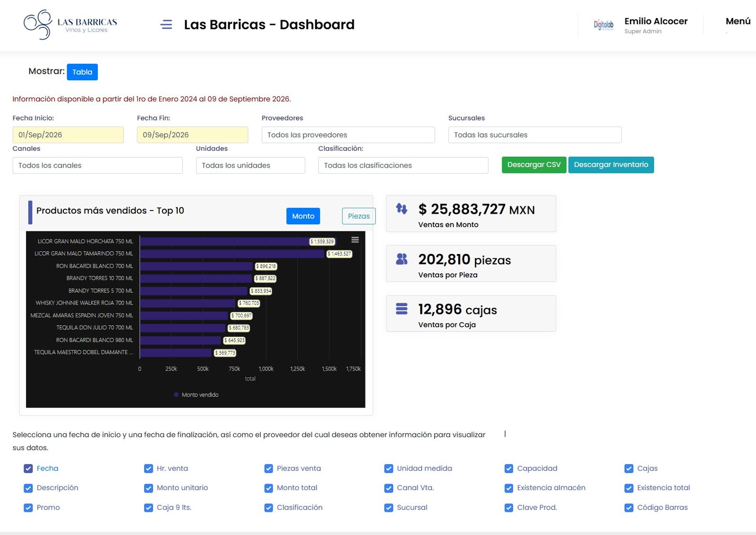Toggle the Monto vendido legend dot

point(176,395)
